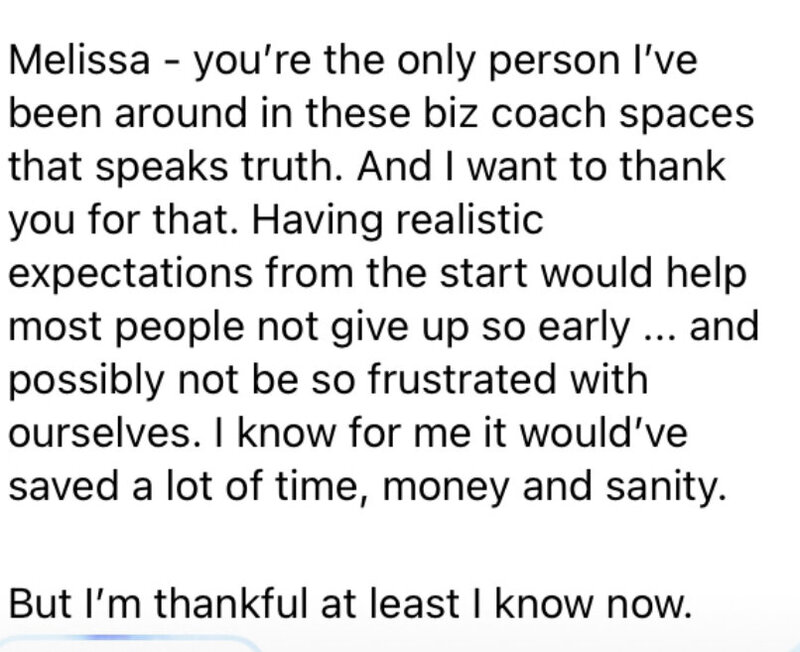Click the word "expectations" in the message
The image size is (800, 652).
pos(131,274)
